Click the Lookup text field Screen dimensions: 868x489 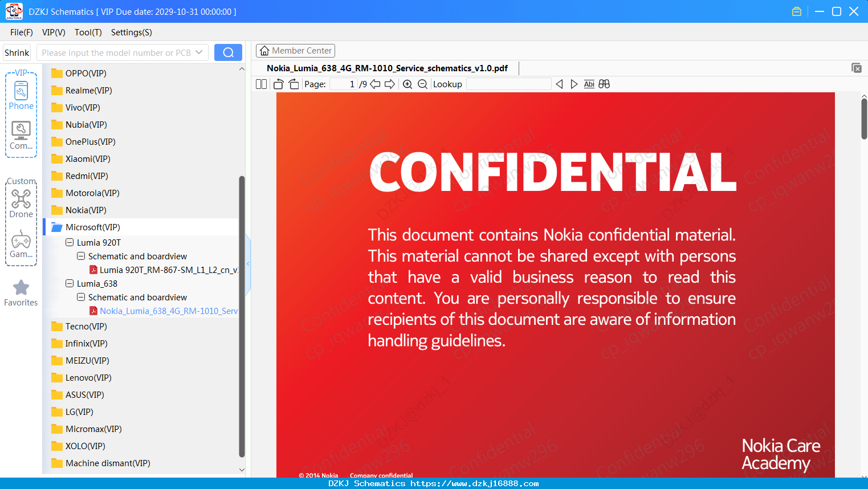(508, 84)
